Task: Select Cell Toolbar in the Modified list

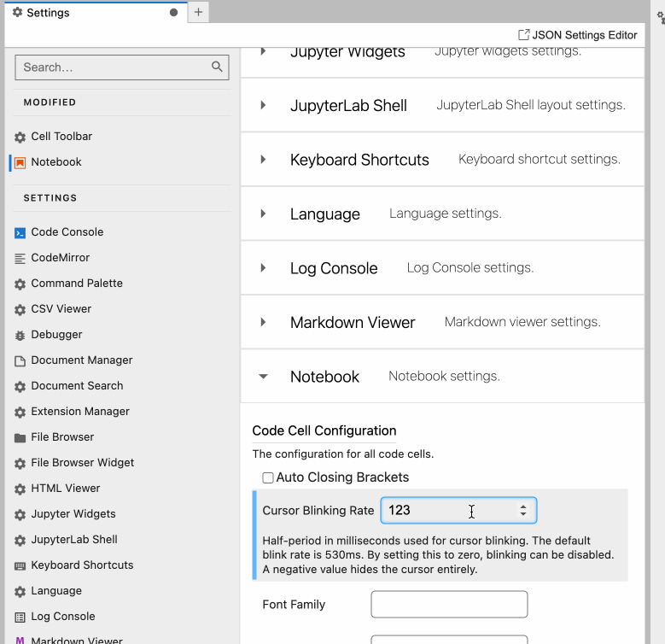Action: click(x=61, y=136)
